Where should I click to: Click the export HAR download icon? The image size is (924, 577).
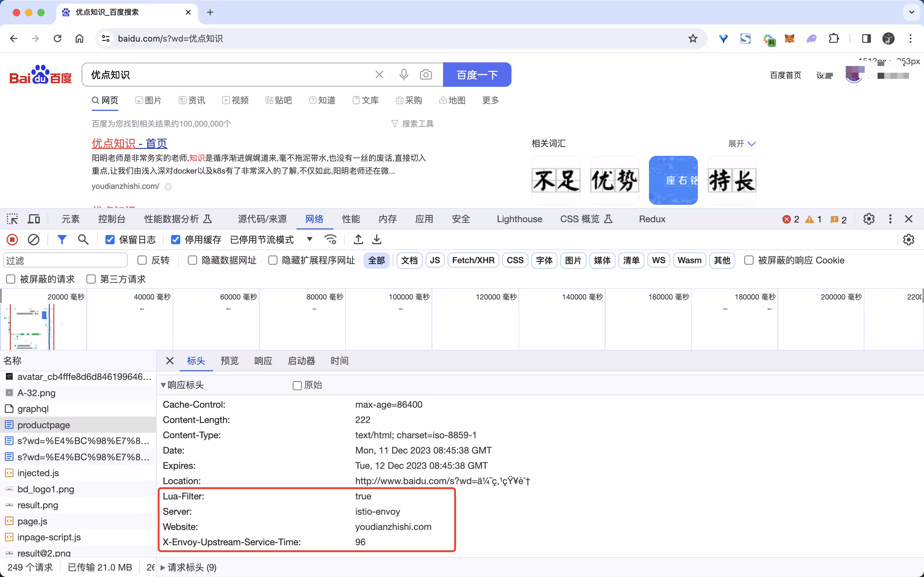click(x=376, y=240)
